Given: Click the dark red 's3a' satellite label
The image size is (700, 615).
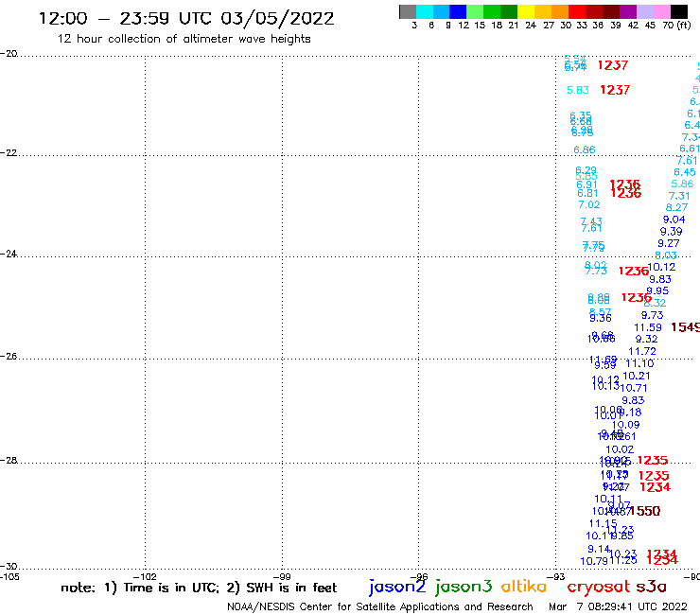Looking at the screenshot, I should coord(651,587).
